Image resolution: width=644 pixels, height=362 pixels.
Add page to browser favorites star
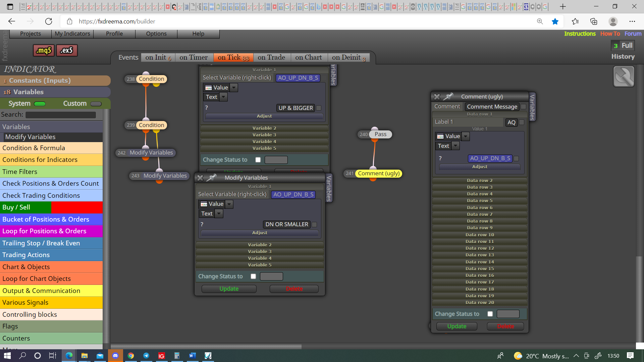click(x=555, y=21)
